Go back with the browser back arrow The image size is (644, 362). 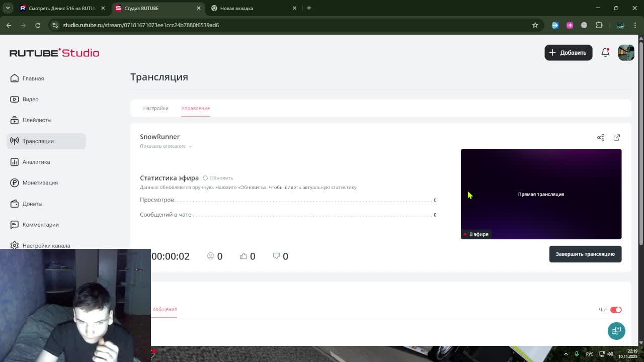9,25
